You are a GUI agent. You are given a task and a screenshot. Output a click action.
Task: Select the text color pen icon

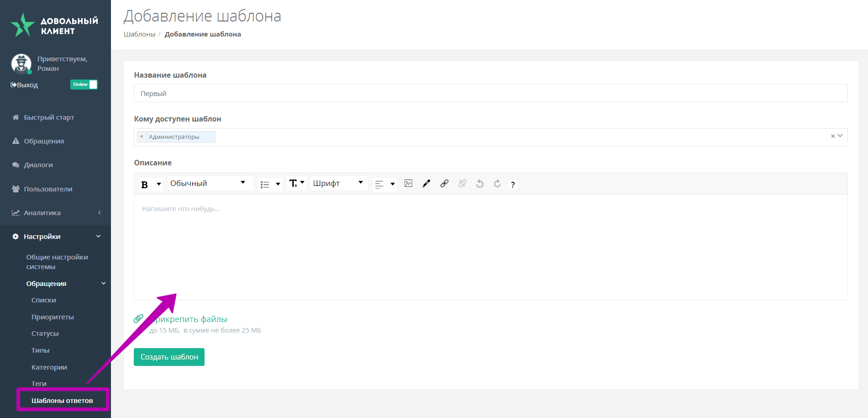click(426, 184)
